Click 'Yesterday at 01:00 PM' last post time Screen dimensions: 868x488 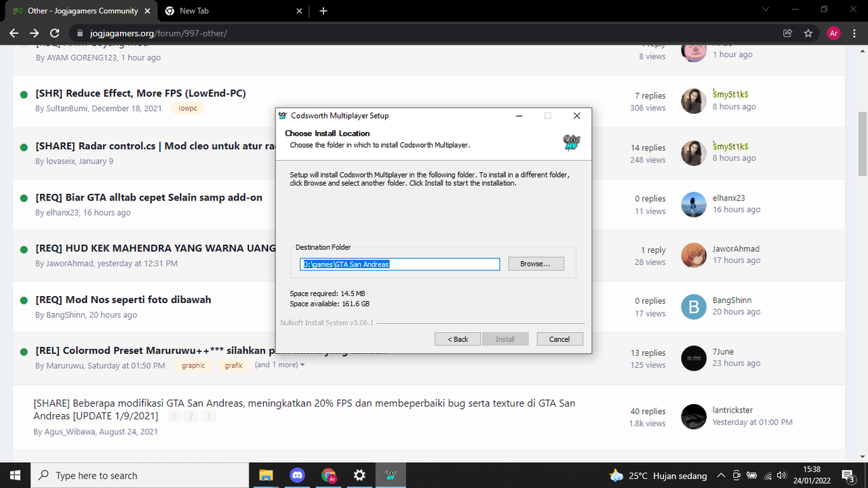752,422
